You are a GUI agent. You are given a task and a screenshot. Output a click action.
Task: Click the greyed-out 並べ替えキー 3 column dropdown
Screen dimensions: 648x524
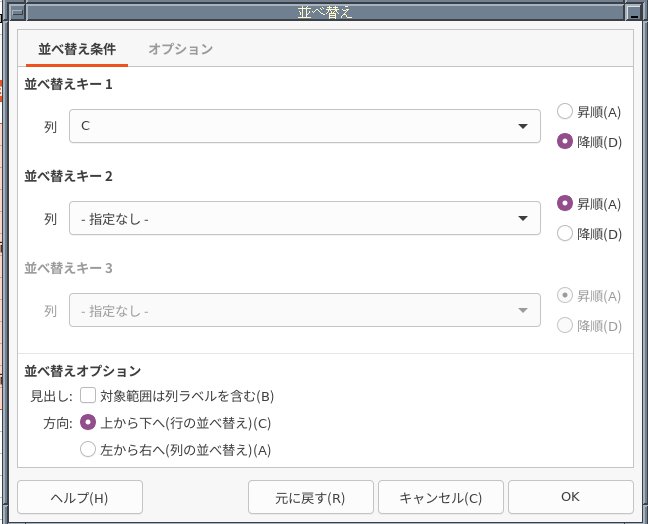point(304,310)
